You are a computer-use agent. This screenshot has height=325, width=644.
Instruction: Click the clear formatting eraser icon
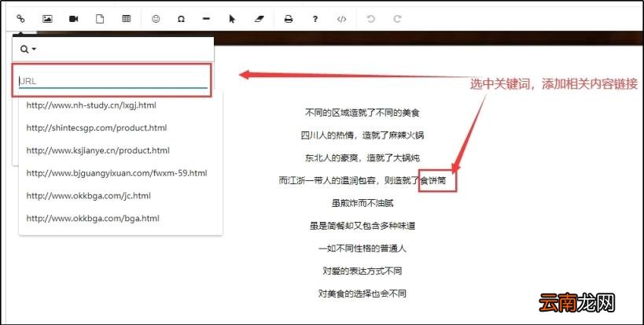pos(259,19)
